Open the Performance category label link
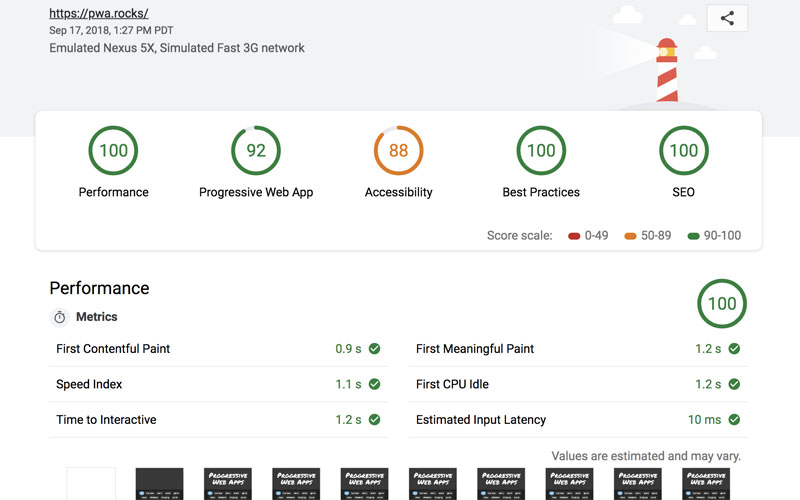Viewport: 800px width, 500px height. point(113,192)
